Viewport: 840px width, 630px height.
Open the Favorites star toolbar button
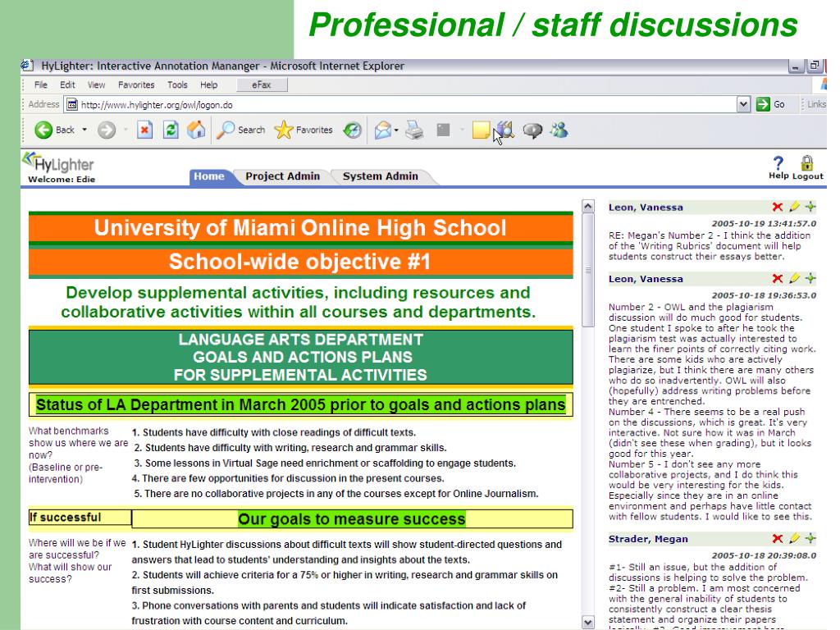[x=304, y=130]
